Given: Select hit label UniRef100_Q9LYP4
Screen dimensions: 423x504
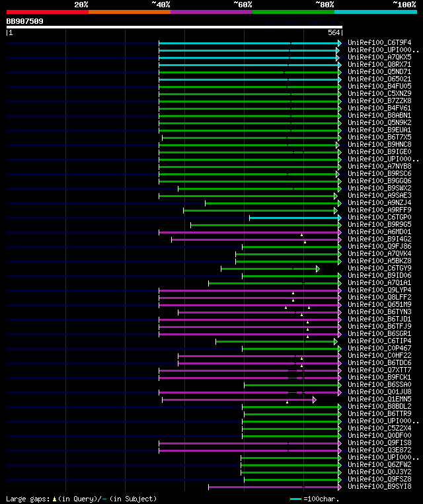Looking at the screenshot, I should click(379, 290).
